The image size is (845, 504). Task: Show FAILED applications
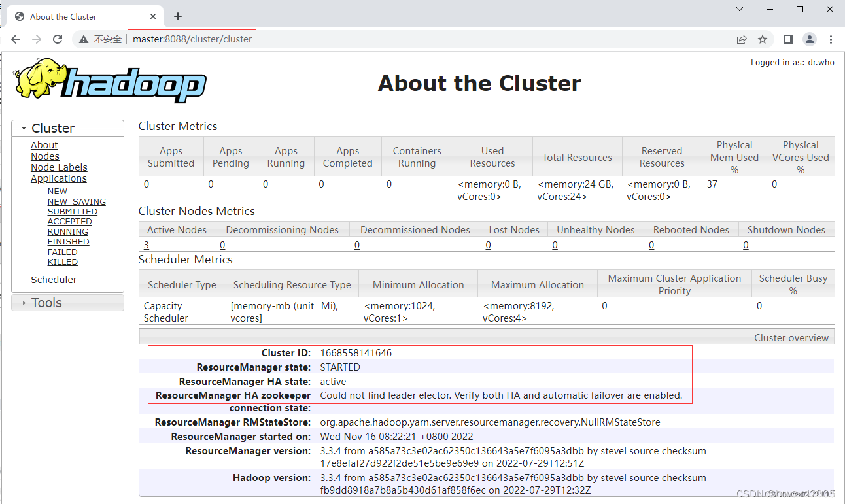(x=63, y=252)
